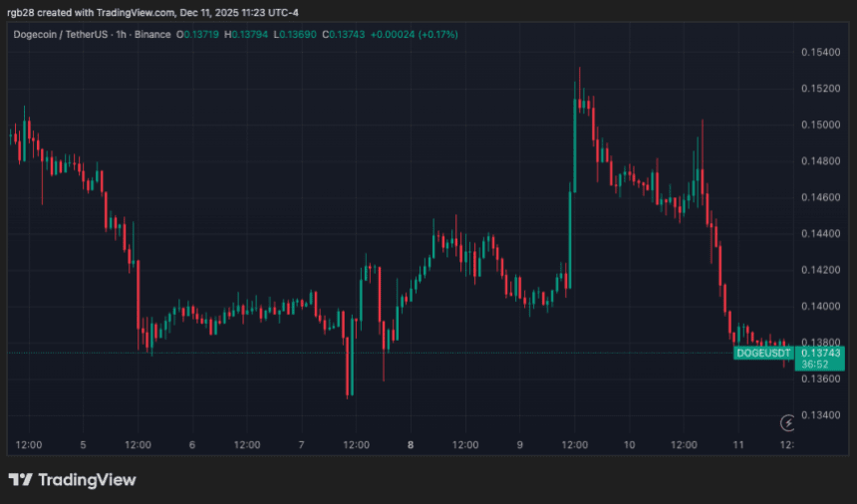This screenshot has width=857, height=504.
Task: Click the 0.13400 price axis label
Action: coord(820,415)
